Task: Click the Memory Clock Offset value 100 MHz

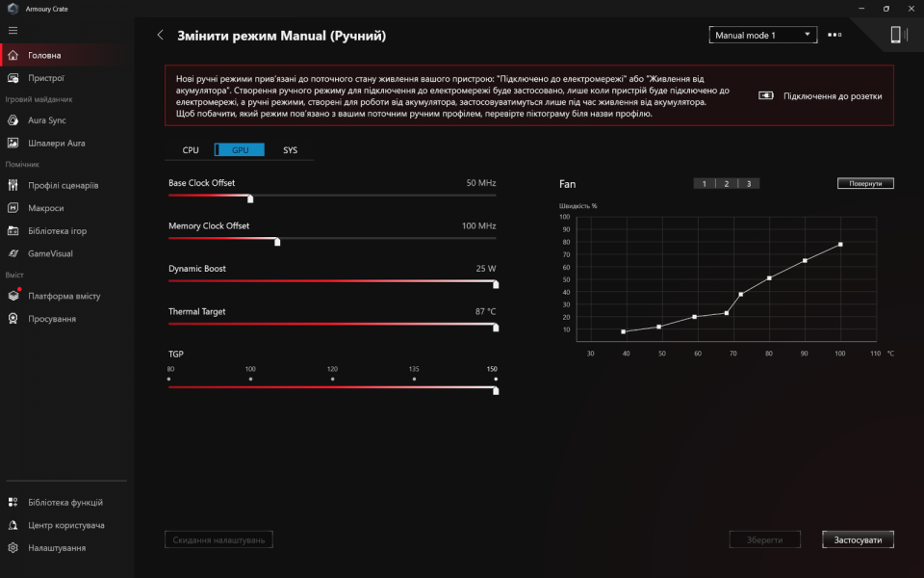Action: pyautogui.click(x=478, y=225)
